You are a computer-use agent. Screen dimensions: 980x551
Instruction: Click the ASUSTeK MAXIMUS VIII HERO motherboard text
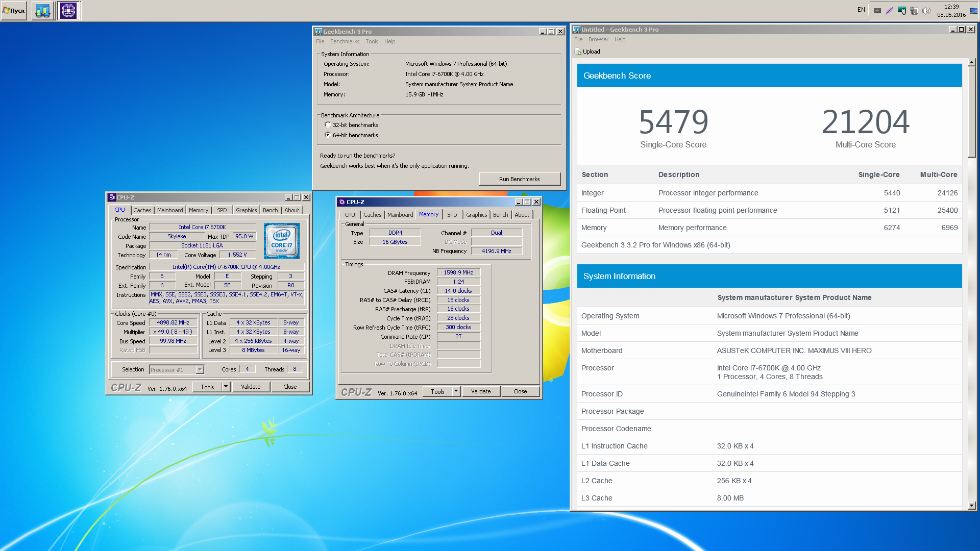pos(794,350)
